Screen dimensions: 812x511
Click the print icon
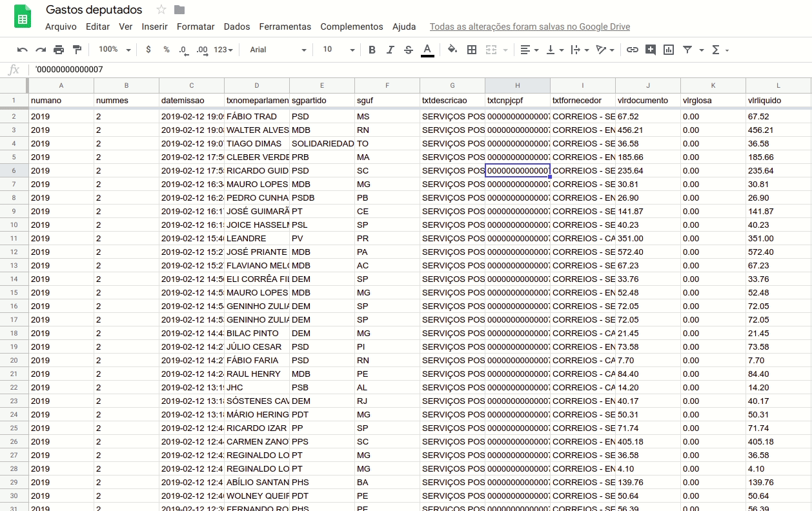coord(59,50)
